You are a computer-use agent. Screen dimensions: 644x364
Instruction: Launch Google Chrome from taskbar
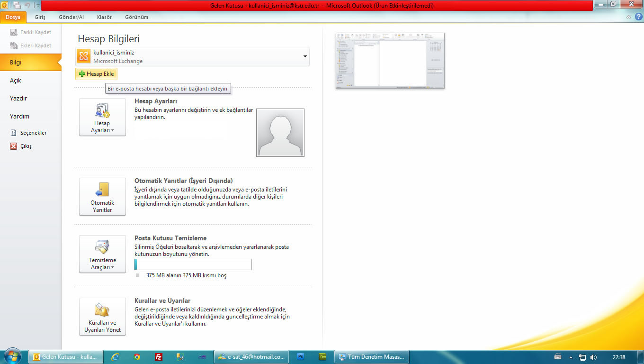pos(137,357)
